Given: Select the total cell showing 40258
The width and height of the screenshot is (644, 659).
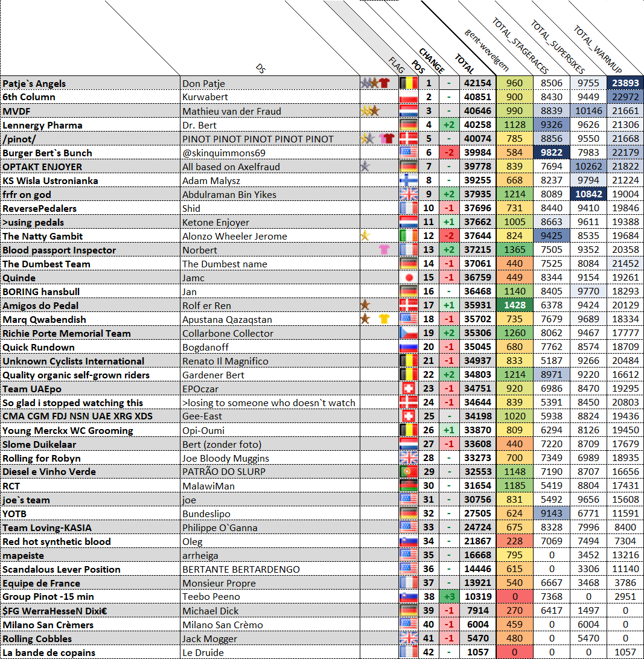Looking at the screenshot, I should pos(477,124).
